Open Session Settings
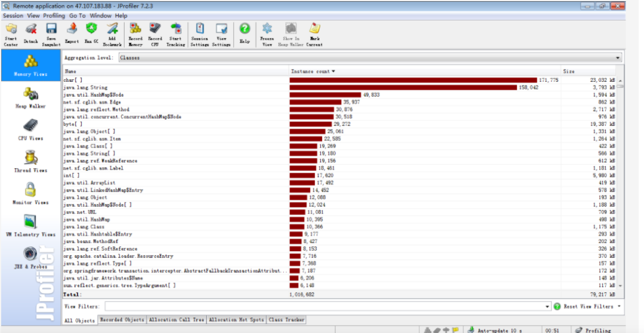This screenshot has width=644, height=333. (200, 35)
